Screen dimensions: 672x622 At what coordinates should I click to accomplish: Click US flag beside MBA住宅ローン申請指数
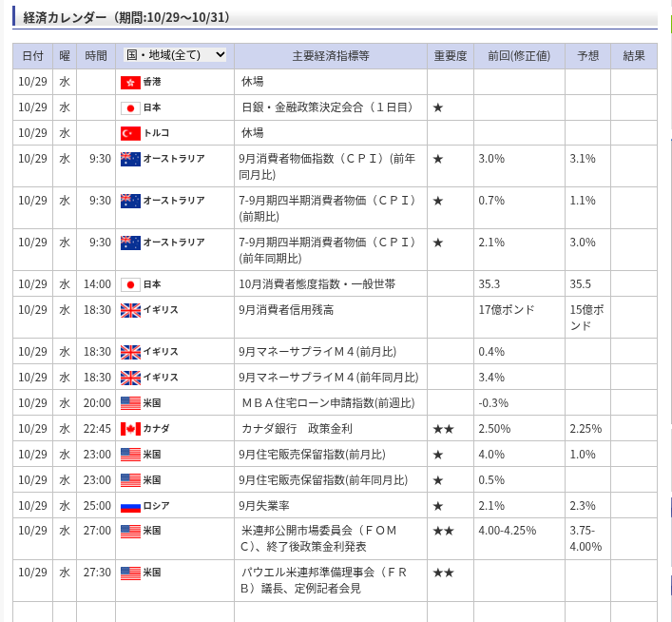tap(130, 403)
